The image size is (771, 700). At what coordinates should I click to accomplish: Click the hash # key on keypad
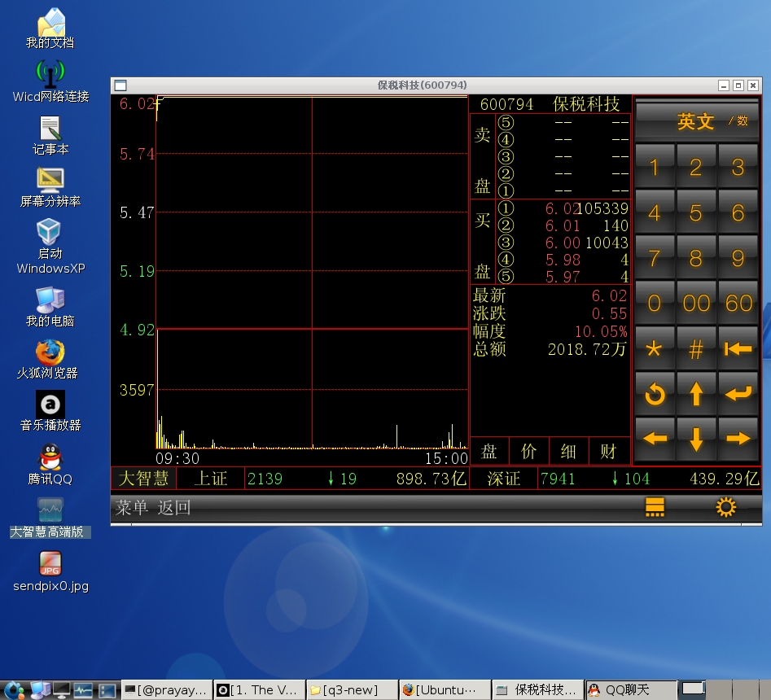tap(696, 349)
